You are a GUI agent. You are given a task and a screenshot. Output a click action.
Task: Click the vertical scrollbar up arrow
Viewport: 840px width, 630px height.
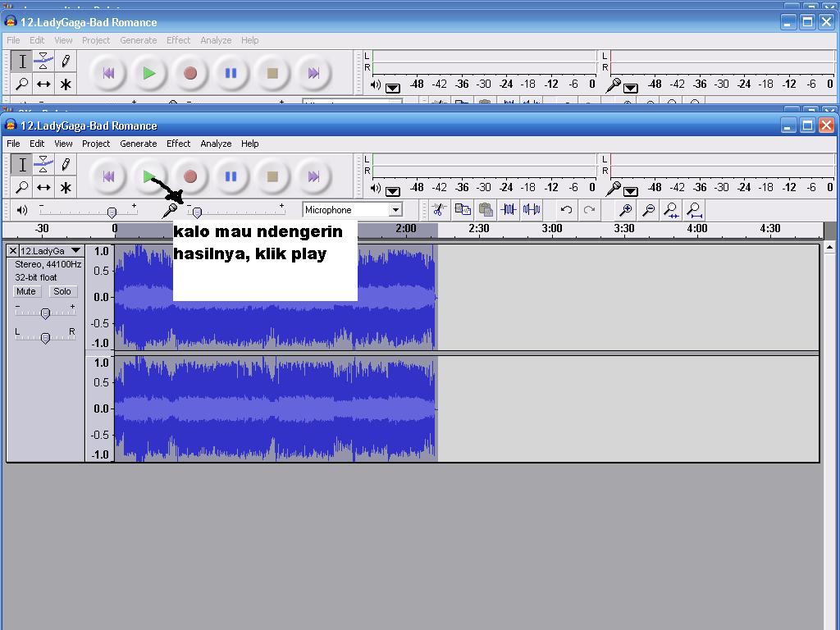tap(830, 248)
